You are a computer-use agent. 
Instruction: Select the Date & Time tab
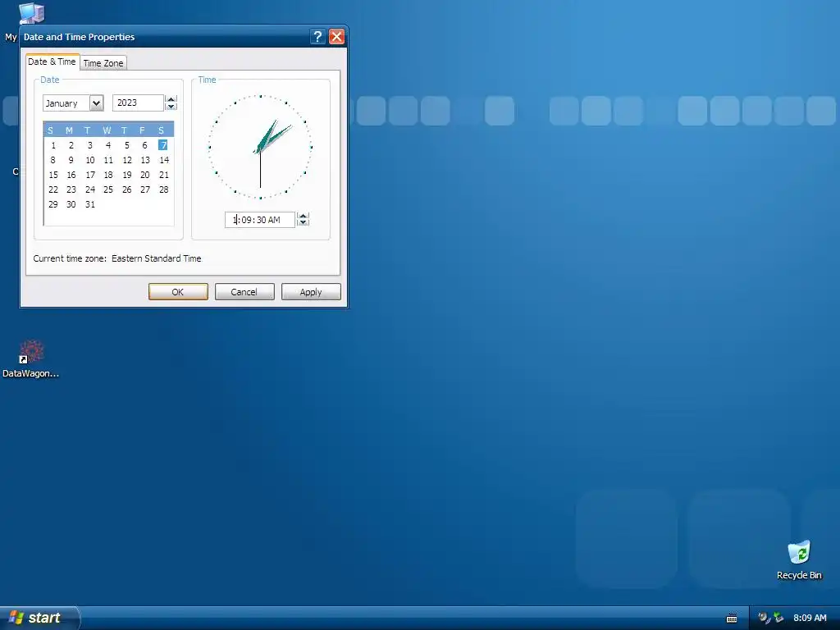pyautogui.click(x=52, y=62)
